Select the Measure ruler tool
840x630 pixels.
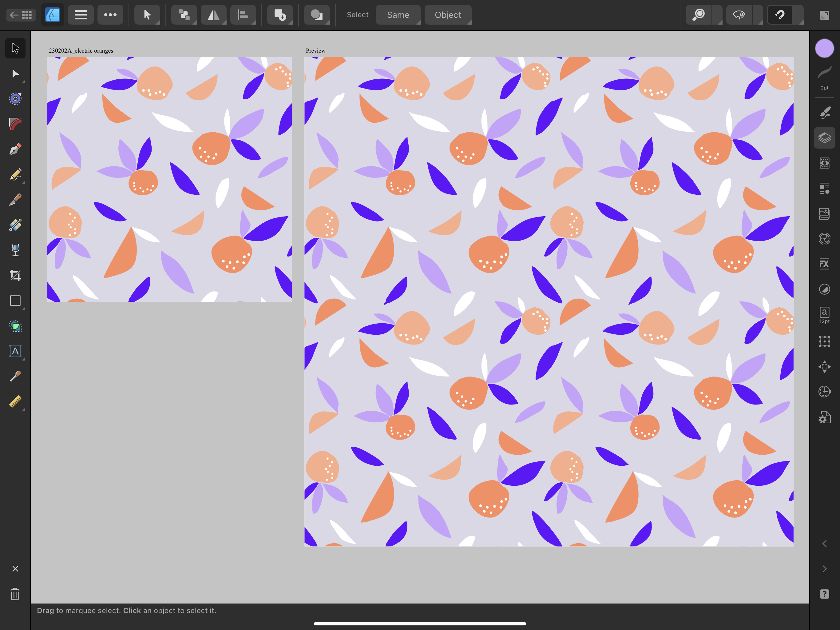pyautogui.click(x=15, y=402)
